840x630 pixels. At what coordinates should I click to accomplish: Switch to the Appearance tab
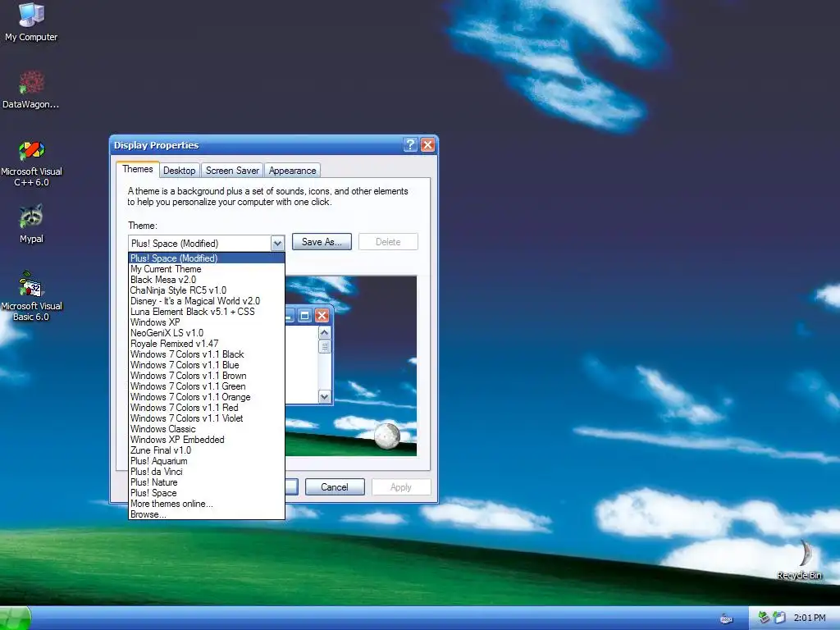(293, 171)
